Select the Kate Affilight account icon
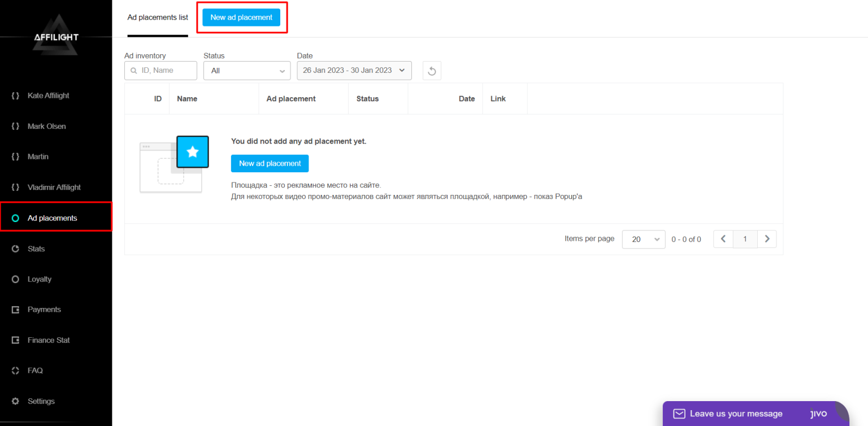This screenshot has width=868, height=426. (x=15, y=95)
